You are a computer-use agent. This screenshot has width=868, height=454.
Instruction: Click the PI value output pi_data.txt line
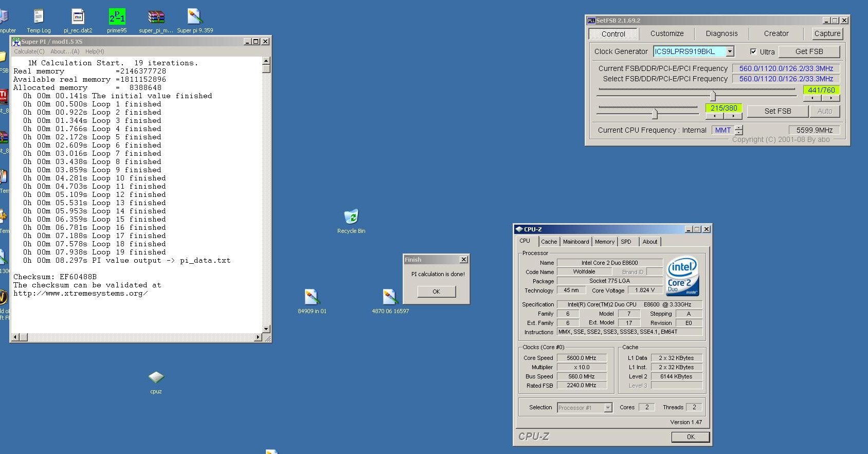[x=126, y=260]
